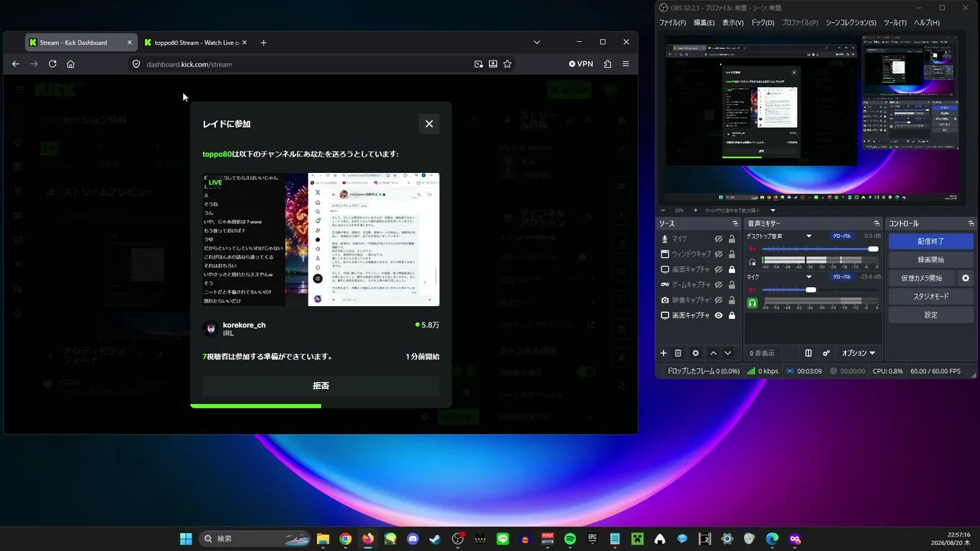
Task: Toggle the green monitoring headphones for マイク
Action: 753,302
